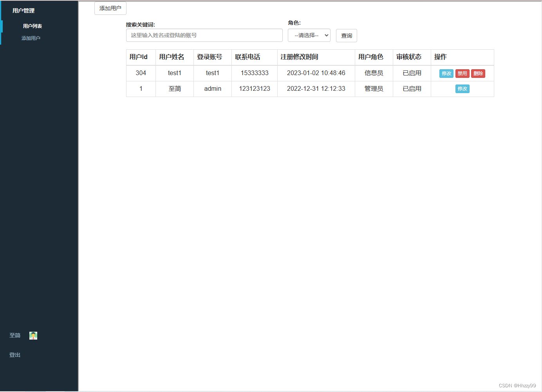Focus the 搜索关键词 input field
The width and height of the screenshot is (542, 392).
coord(204,35)
